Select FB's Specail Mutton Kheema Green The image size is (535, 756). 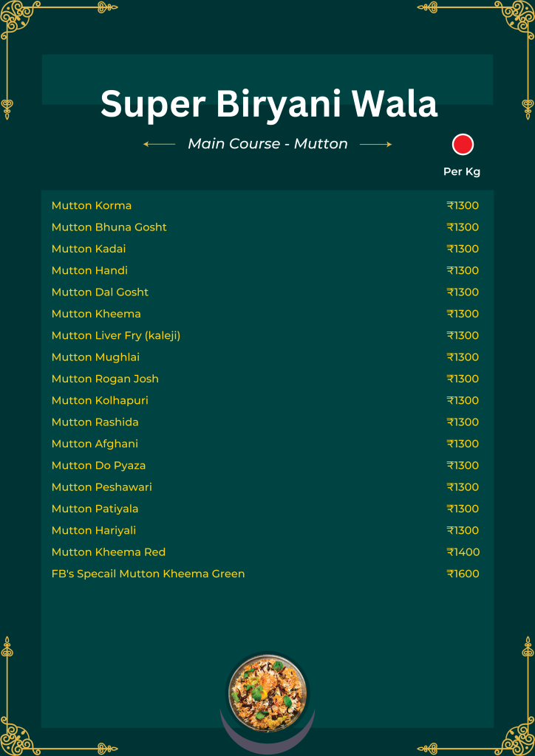pyautogui.click(x=148, y=574)
